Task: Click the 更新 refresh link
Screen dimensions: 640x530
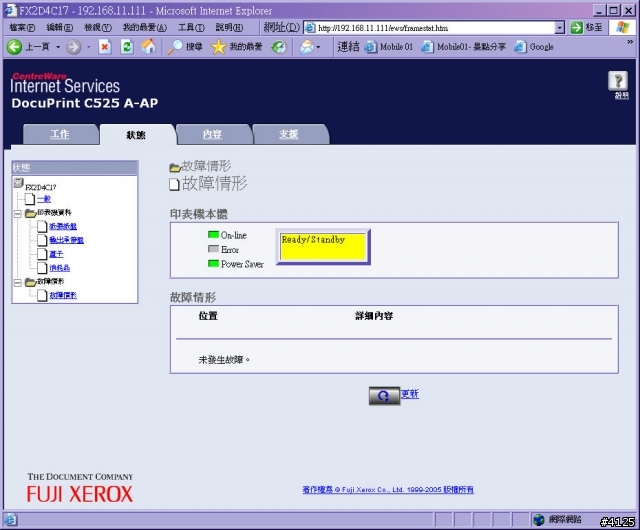Action: (x=409, y=394)
